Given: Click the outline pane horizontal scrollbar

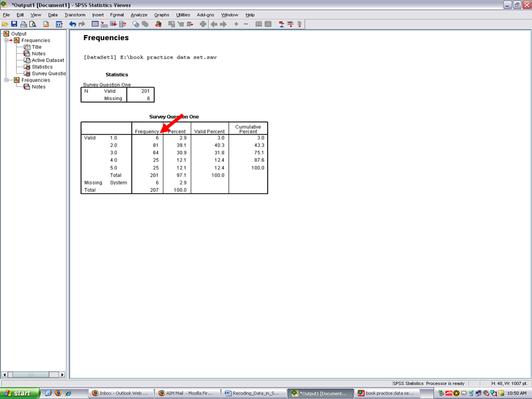Looking at the screenshot, I should (33, 375).
